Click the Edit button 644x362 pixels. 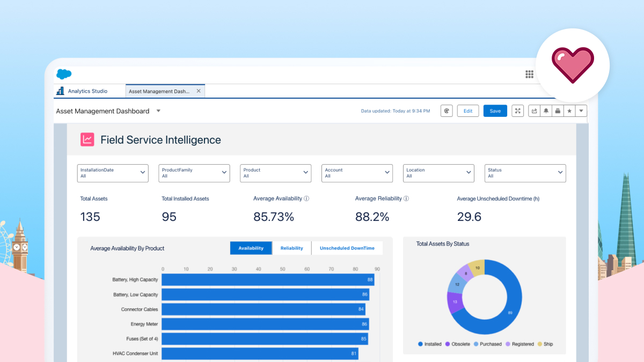468,110
